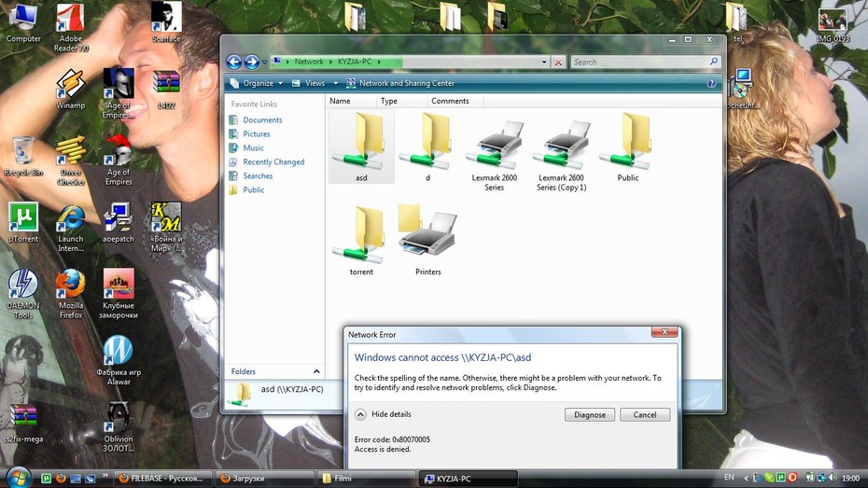
Task: Click the DAEMON Tools desktop icon
Action: pyautogui.click(x=23, y=294)
